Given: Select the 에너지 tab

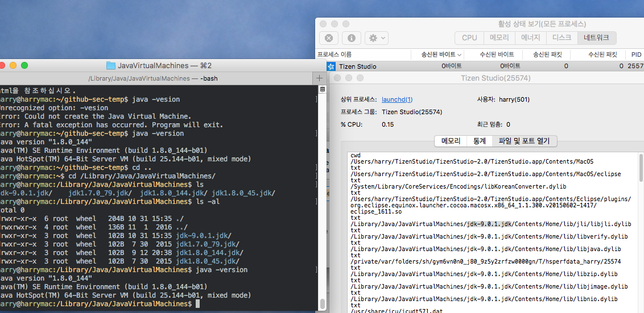Looking at the screenshot, I should (531, 37).
